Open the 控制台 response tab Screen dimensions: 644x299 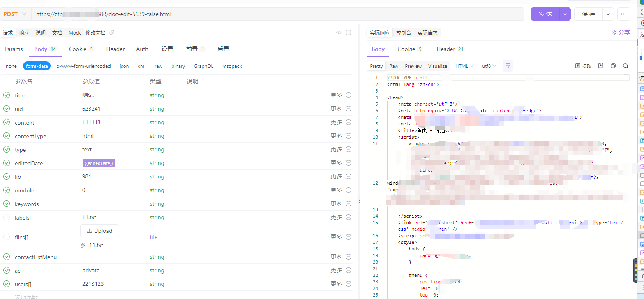tap(403, 33)
